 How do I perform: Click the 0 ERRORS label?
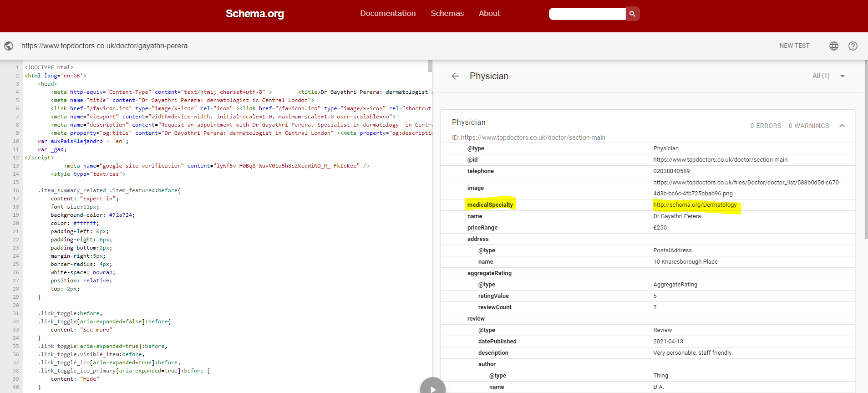tap(766, 126)
